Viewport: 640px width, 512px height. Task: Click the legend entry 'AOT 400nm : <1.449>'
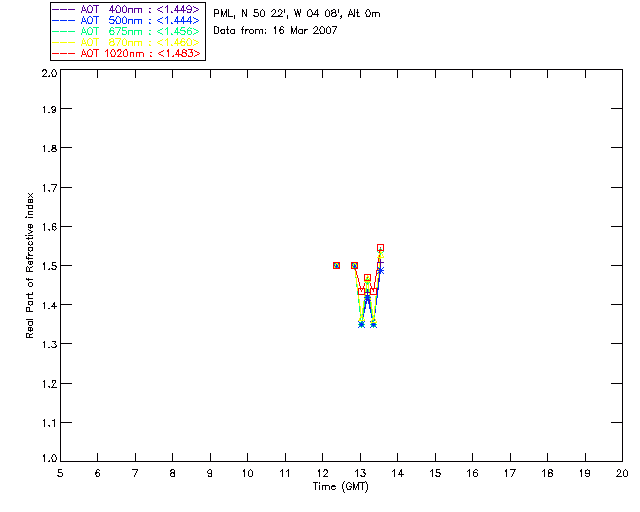click(x=126, y=9)
